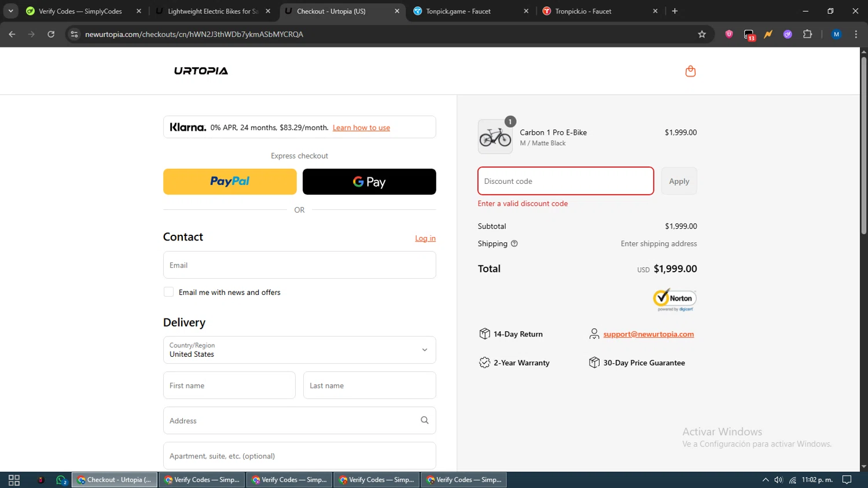The image size is (868, 488).
Task: Reload the page
Action: click(x=51, y=34)
